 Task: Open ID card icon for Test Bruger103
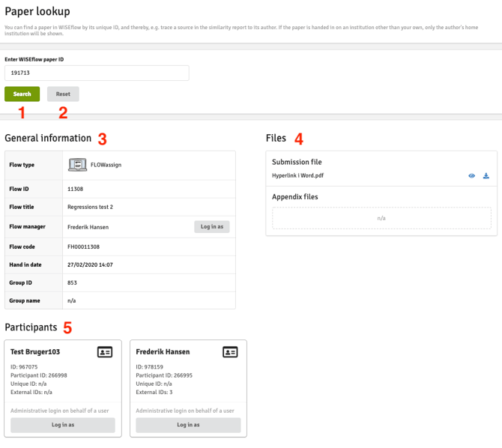[x=105, y=352]
